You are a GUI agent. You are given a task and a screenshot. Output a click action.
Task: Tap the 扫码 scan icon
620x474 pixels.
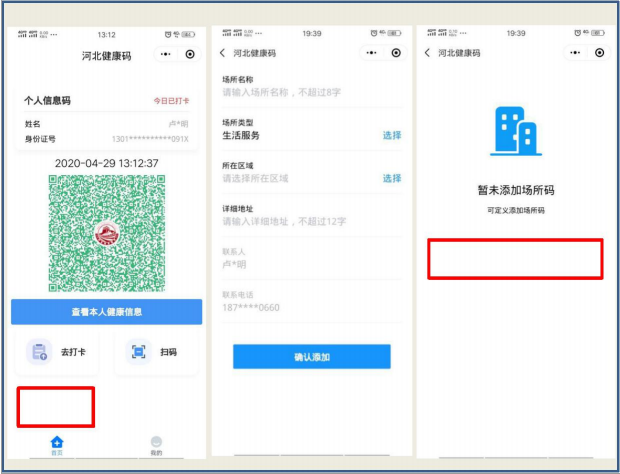(x=138, y=351)
